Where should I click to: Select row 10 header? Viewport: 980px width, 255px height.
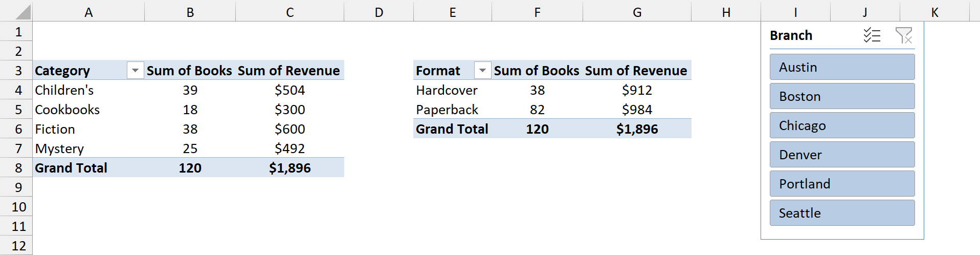(16, 207)
